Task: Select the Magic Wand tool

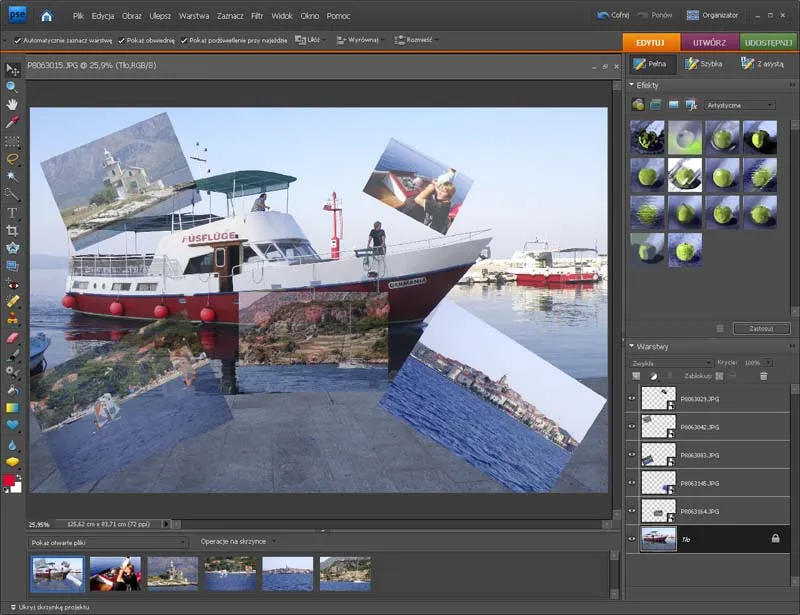Action: click(12, 173)
